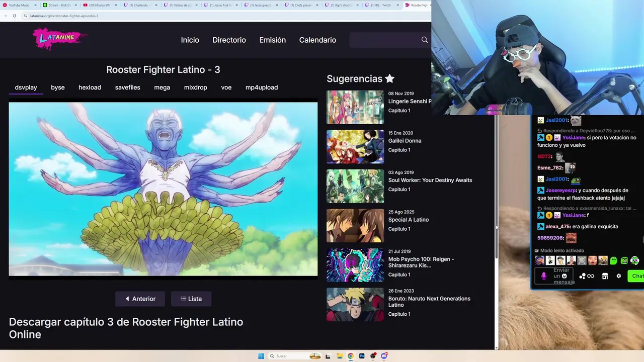Open the chat shop storefront icon
This screenshot has width=644, height=362.
605,276
